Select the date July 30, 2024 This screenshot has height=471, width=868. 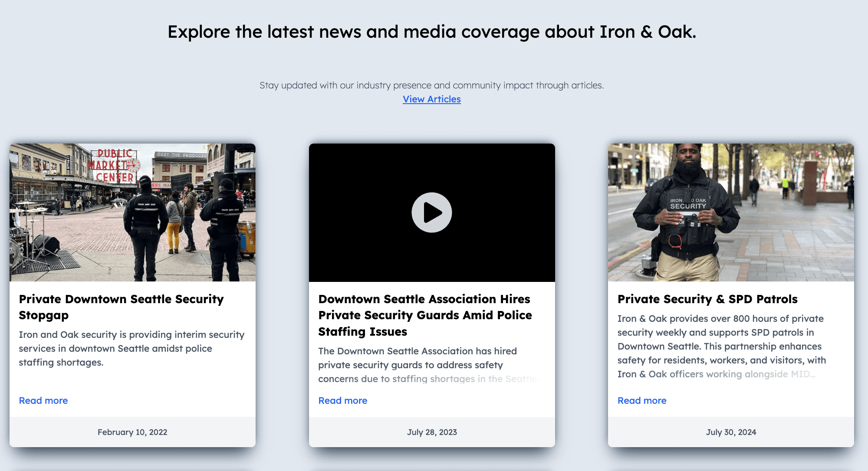731,432
